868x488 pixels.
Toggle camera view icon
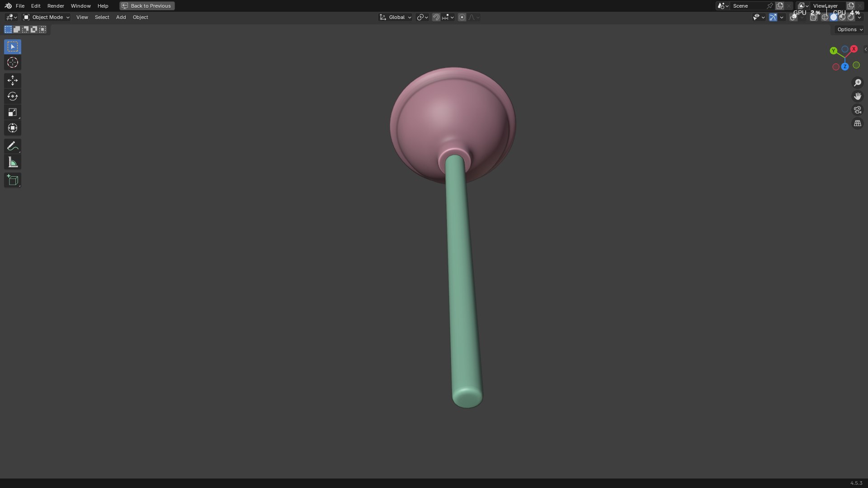point(857,110)
